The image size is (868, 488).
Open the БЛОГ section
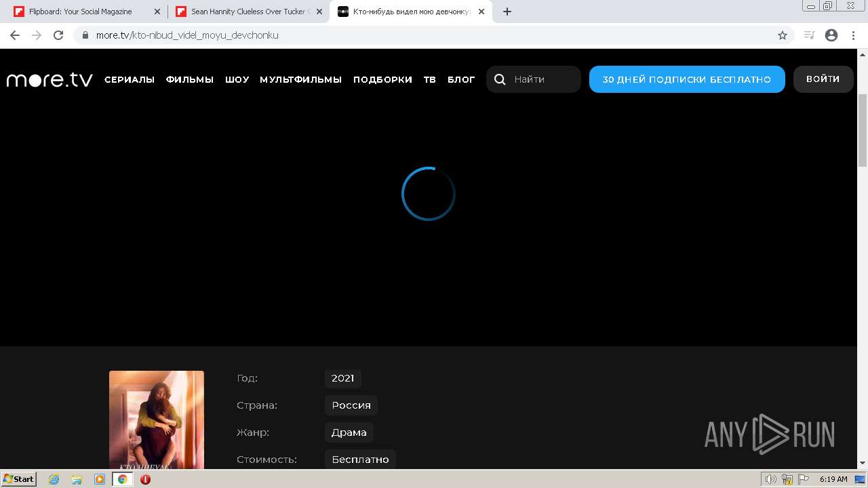tap(461, 79)
